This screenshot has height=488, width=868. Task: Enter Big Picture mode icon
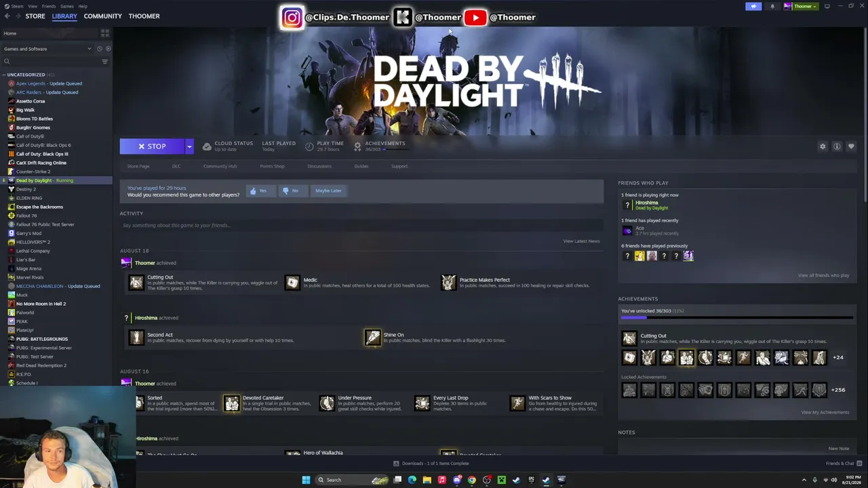pos(827,6)
